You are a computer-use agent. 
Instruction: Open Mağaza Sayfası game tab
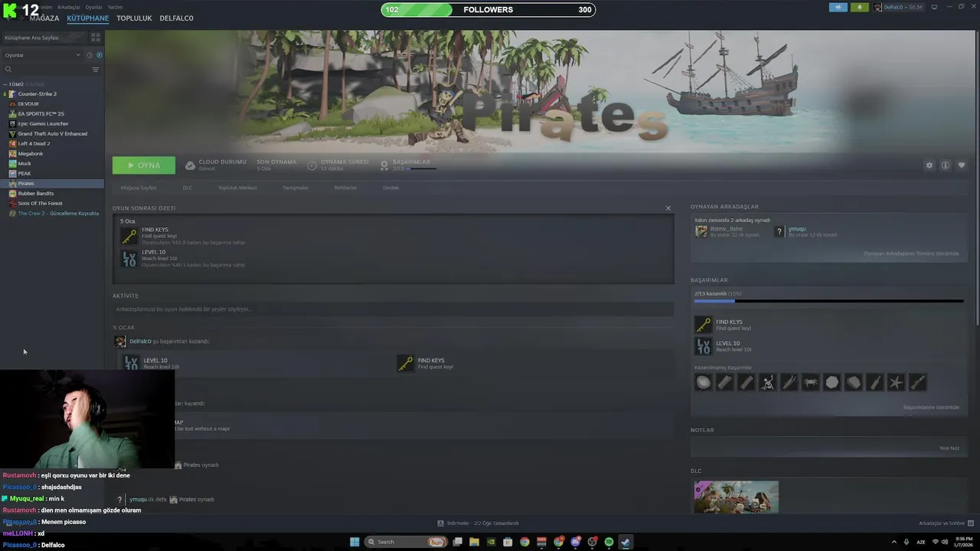(x=139, y=187)
